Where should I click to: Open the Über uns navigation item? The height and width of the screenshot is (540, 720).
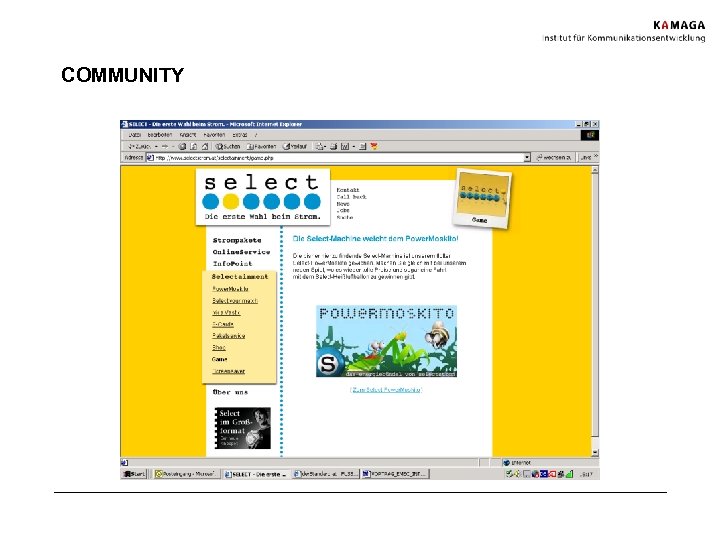pos(230,392)
